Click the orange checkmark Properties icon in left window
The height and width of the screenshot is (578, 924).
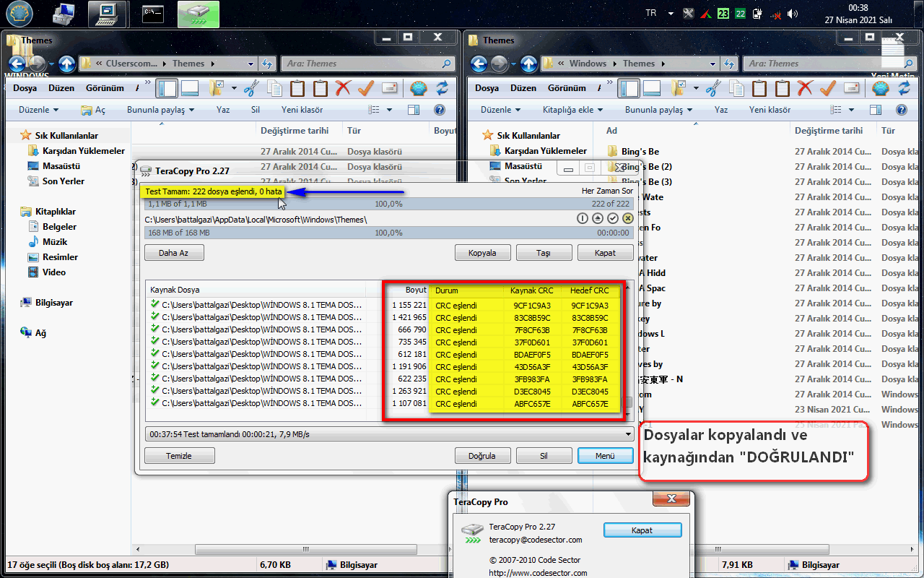click(366, 88)
